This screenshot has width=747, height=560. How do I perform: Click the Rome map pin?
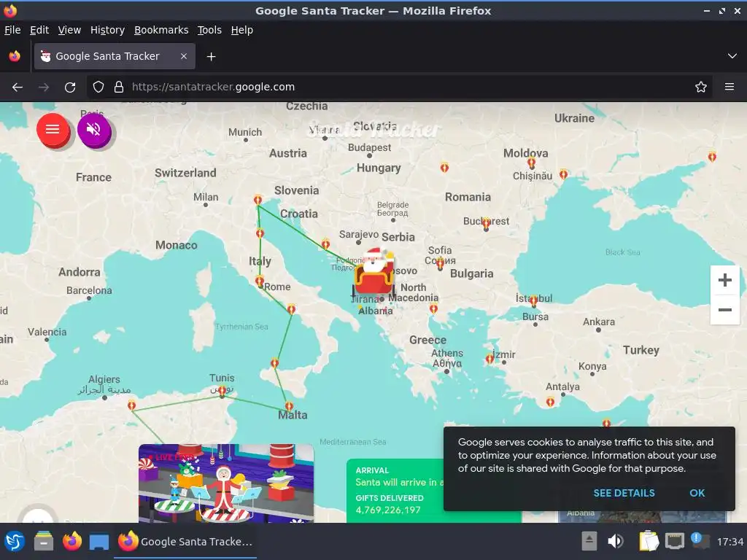tap(260, 281)
